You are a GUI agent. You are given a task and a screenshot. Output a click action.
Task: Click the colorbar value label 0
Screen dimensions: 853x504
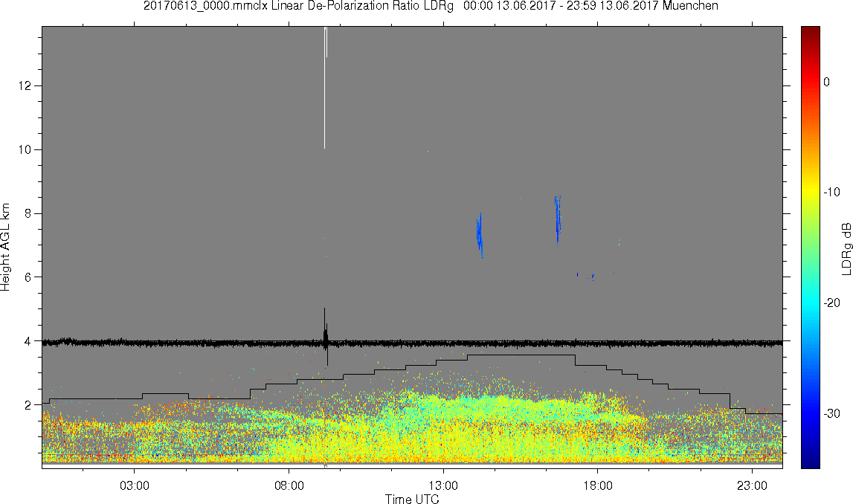827,82
